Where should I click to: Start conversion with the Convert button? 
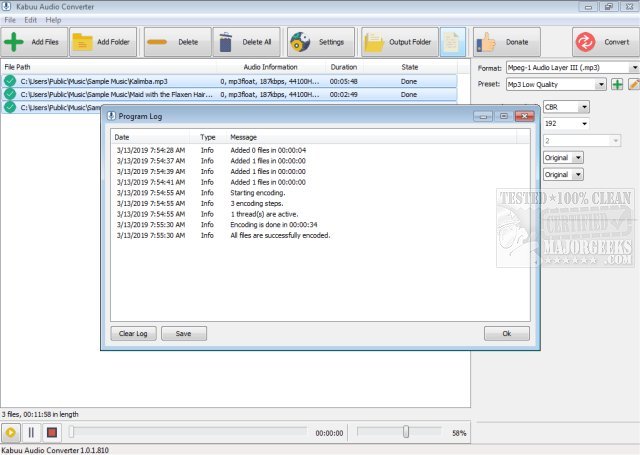(x=606, y=42)
